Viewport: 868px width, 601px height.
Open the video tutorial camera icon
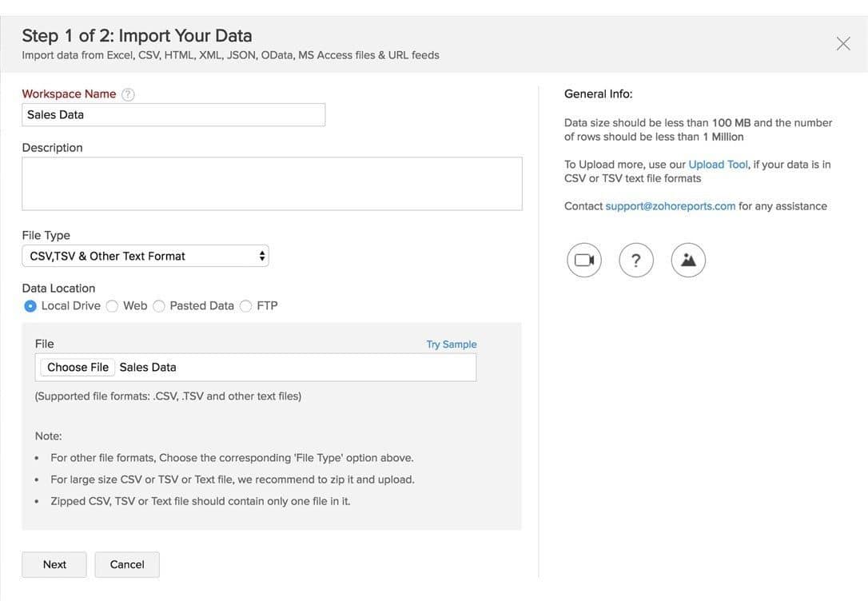pyautogui.click(x=584, y=260)
